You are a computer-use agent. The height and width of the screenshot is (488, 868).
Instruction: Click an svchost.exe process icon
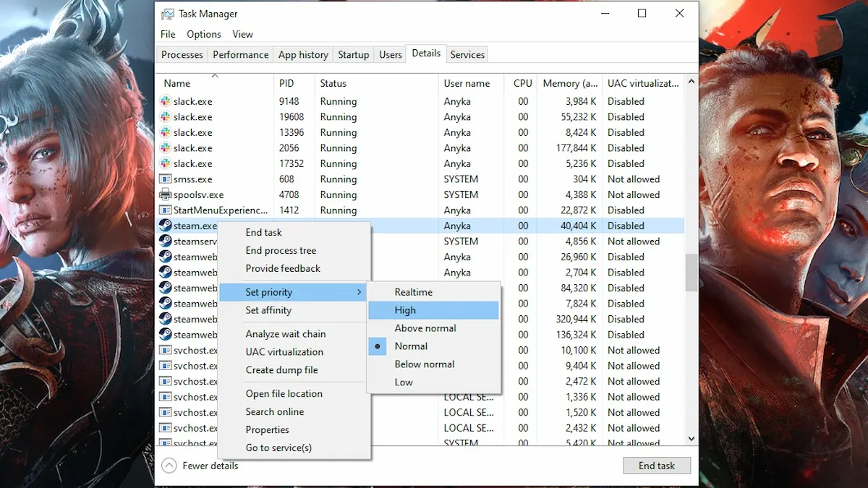click(165, 350)
